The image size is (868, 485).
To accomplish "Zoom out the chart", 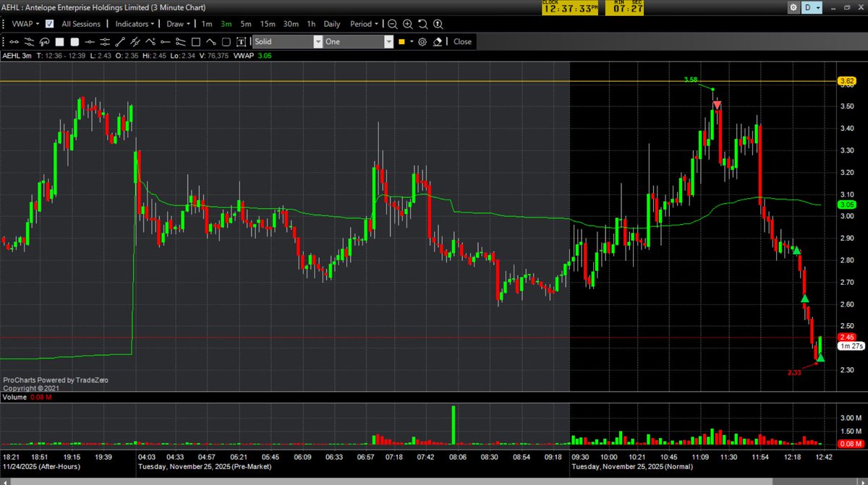I will pyautogui.click(x=392, y=24).
